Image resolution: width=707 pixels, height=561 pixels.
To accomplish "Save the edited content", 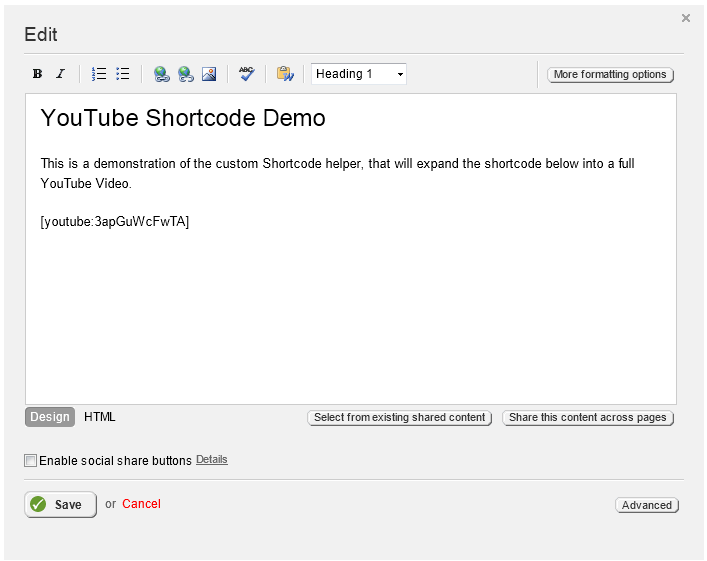I will click(60, 505).
